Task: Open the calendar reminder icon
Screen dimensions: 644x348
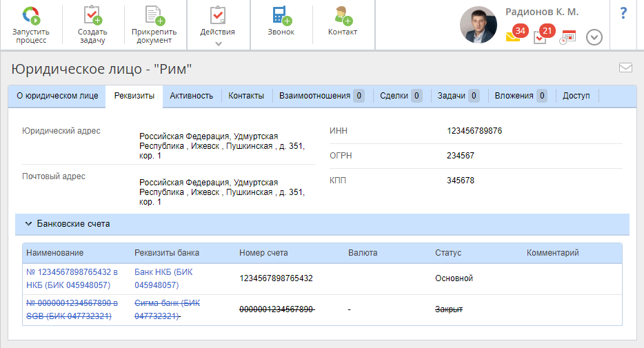Action: pyautogui.click(x=567, y=37)
